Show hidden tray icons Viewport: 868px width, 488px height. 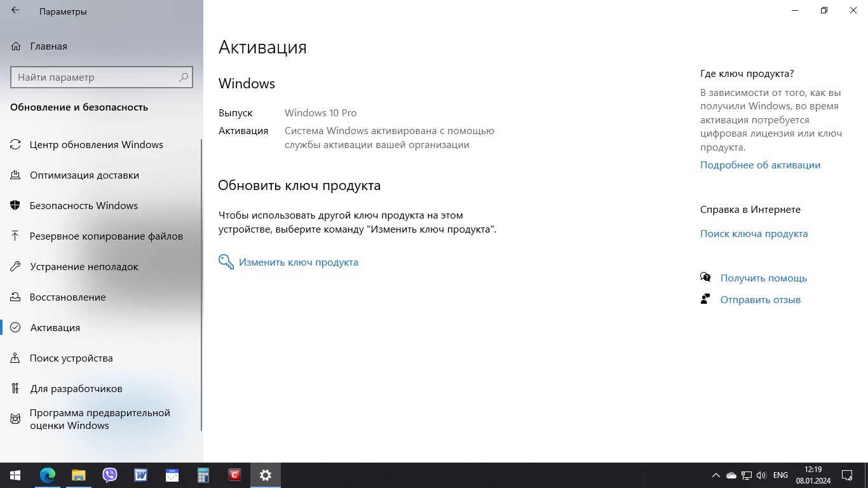coord(716,475)
